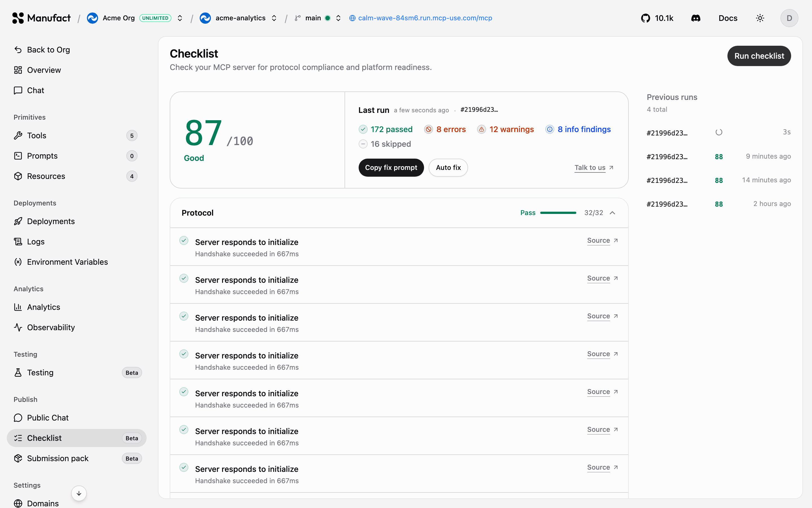The height and width of the screenshot is (508, 812).
Task: Open the user avatar D menu
Action: [789, 18]
